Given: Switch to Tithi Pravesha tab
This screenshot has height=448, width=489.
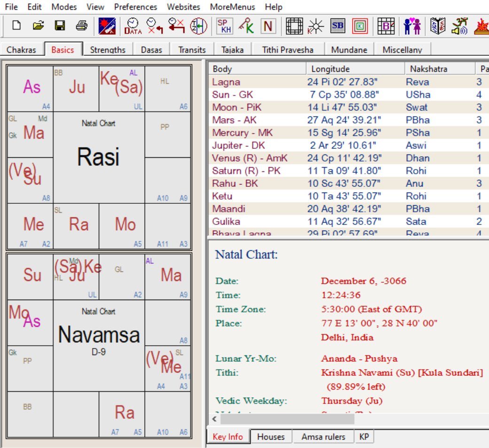Looking at the screenshot, I should click(x=287, y=50).
